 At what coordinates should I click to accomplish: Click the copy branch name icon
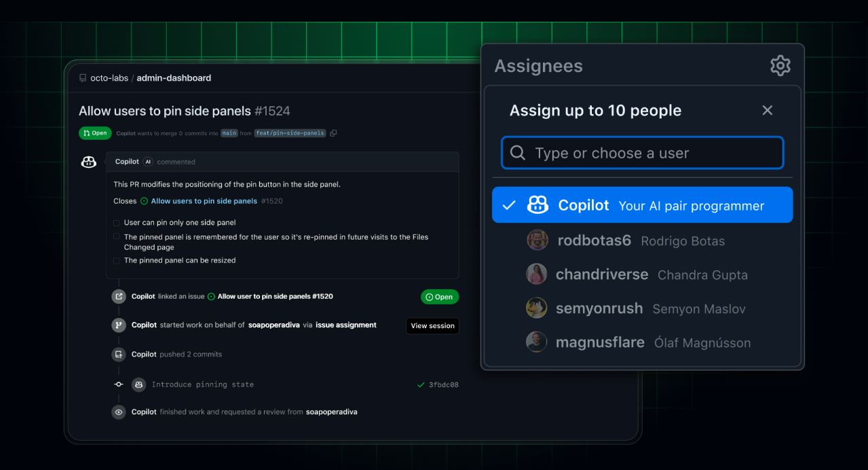pos(333,133)
